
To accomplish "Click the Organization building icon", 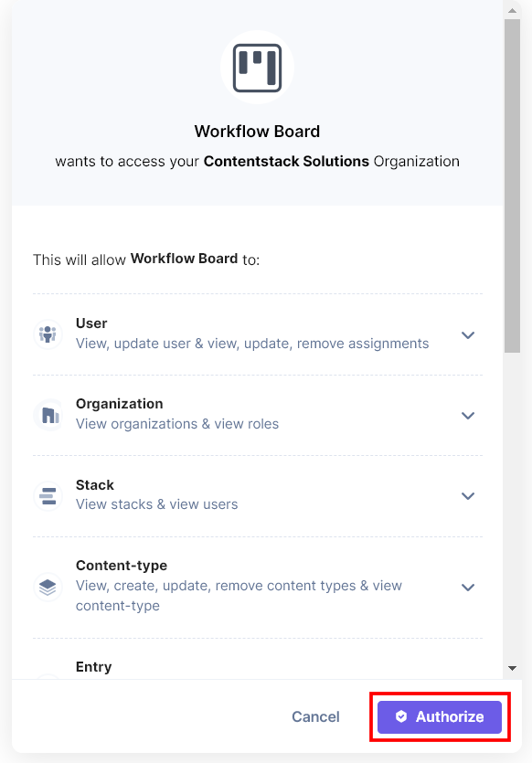I will 48,415.
